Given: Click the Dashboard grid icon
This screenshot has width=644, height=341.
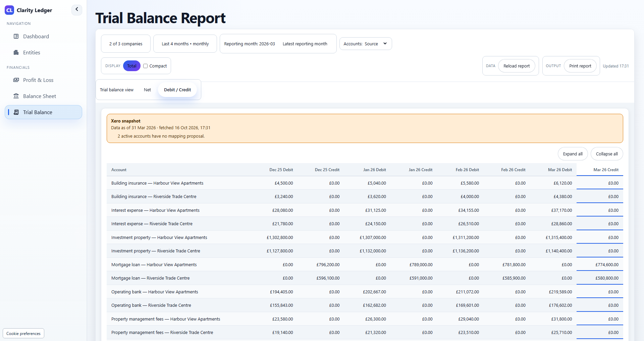Looking at the screenshot, I should [x=16, y=36].
